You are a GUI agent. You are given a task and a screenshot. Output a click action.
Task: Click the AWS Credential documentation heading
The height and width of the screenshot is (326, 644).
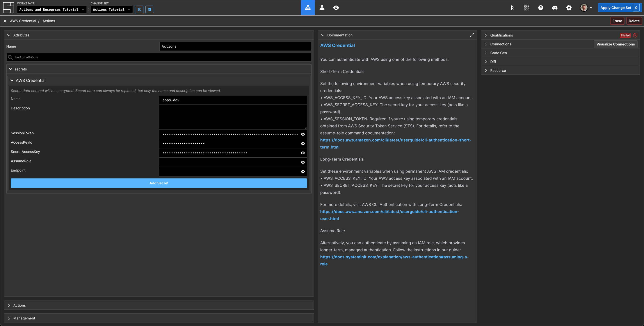338,46
